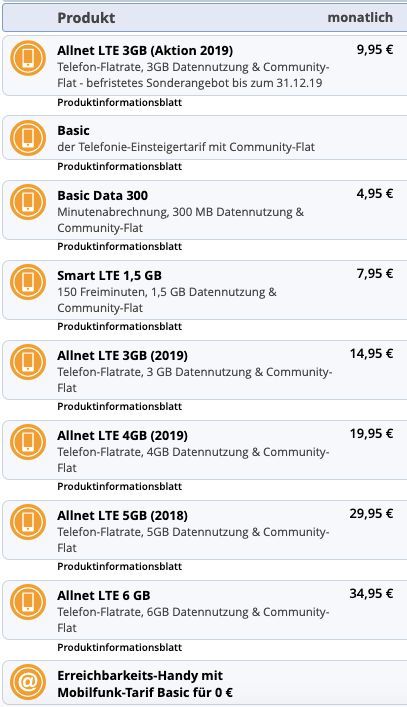Screen dimensions: 407x707
Task: Open Produktinformationsblatt under Basic Data 300
Action: (119, 247)
